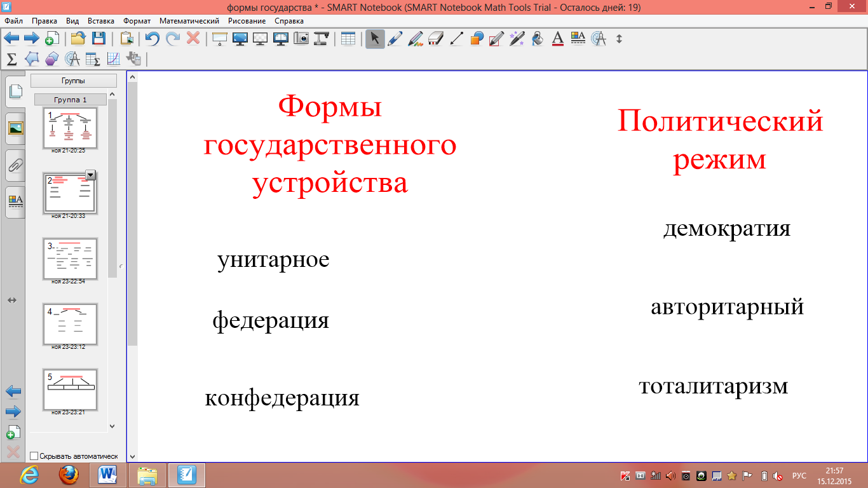Open Measurement Tools compass in top row
This screenshot has height=488, width=868.
598,38
